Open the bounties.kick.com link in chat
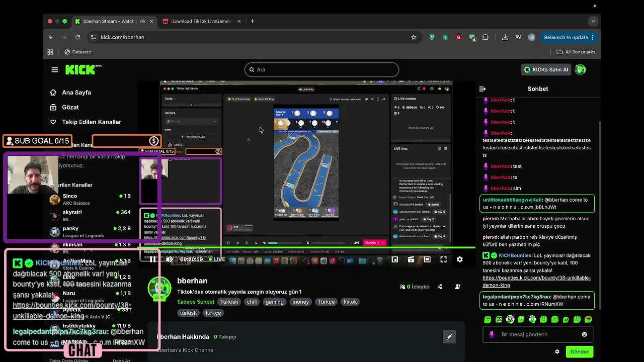Image resolution: width=644 pixels, height=362 pixels. (537, 282)
